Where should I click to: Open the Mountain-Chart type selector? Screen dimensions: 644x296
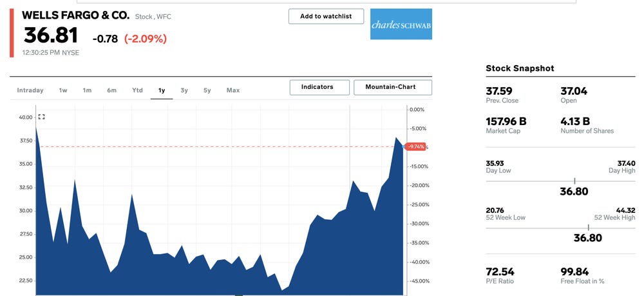(x=393, y=87)
